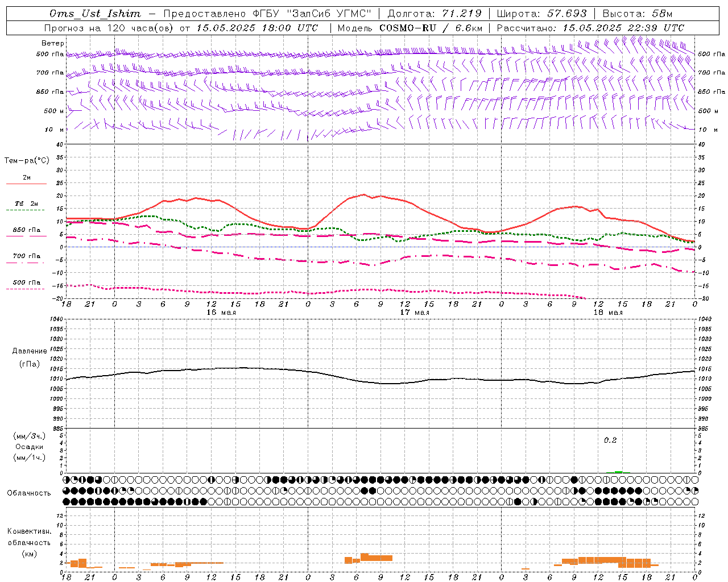Viewport: 728px width, 582px height.
Task: Select the text Предоставлено ФГБУ "ЗапСиб УГМС"
Action: [267, 14]
